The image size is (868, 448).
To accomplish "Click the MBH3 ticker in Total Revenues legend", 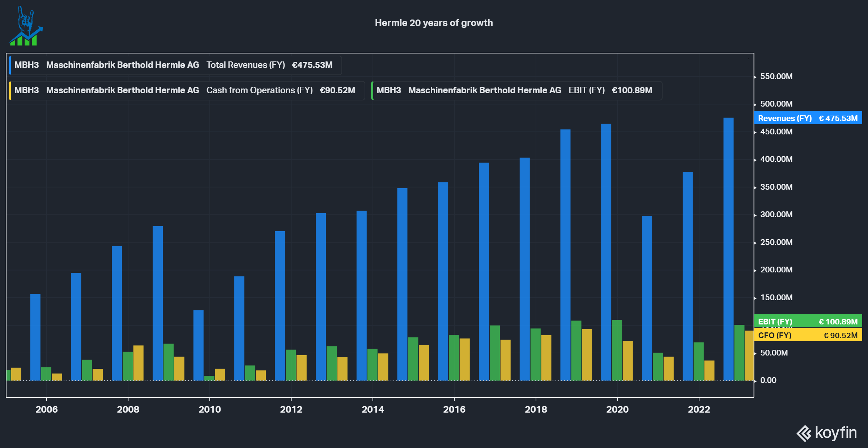I will pos(26,65).
